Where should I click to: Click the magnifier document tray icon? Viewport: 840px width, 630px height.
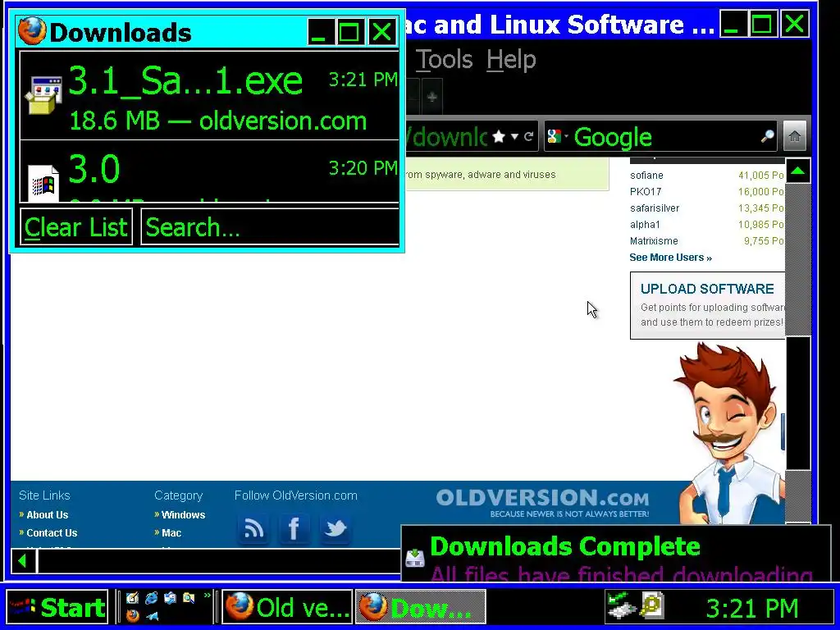click(652, 606)
